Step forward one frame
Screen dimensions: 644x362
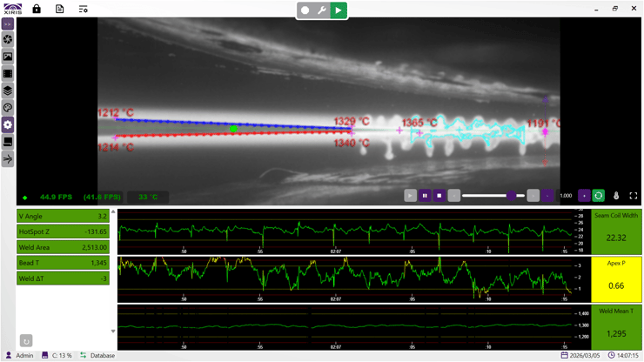click(533, 196)
